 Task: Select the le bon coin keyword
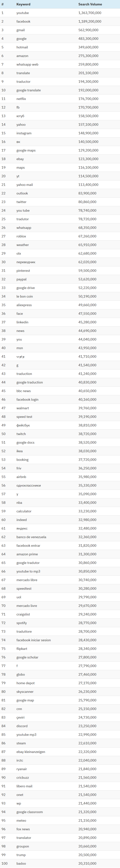tap(25, 296)
